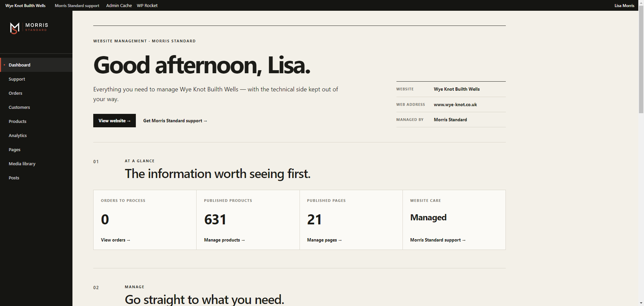
Task: Click Morris Standard support link in Website Care card
Action: [438, 240]
